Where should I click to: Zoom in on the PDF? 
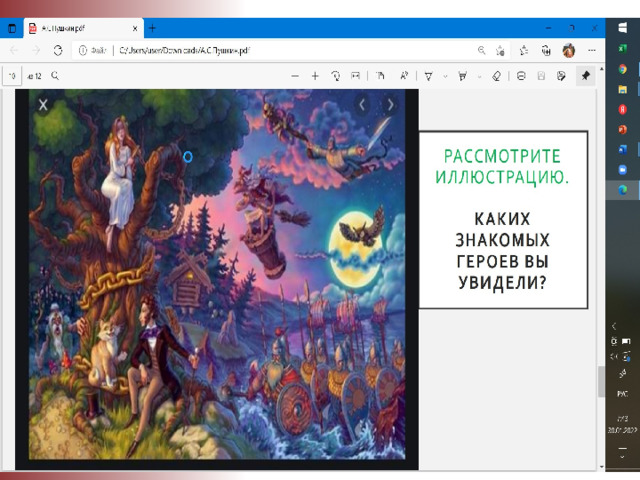[x=315, y=76]
